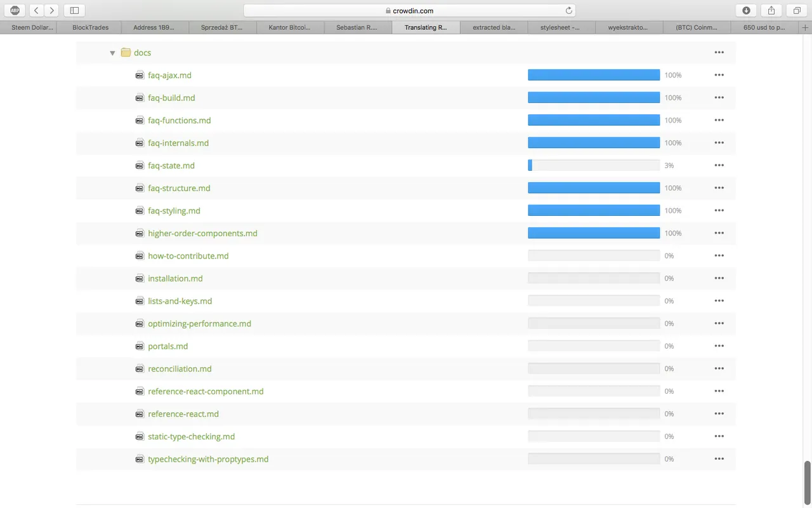Click the crowdin.com address bar

click(x=409, y=10)
